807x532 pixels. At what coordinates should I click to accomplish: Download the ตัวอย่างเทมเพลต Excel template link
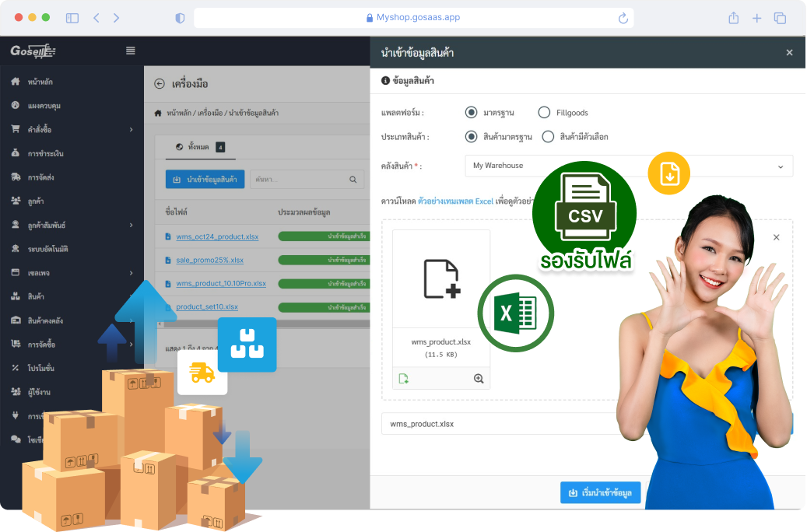[x=455, y=201]
